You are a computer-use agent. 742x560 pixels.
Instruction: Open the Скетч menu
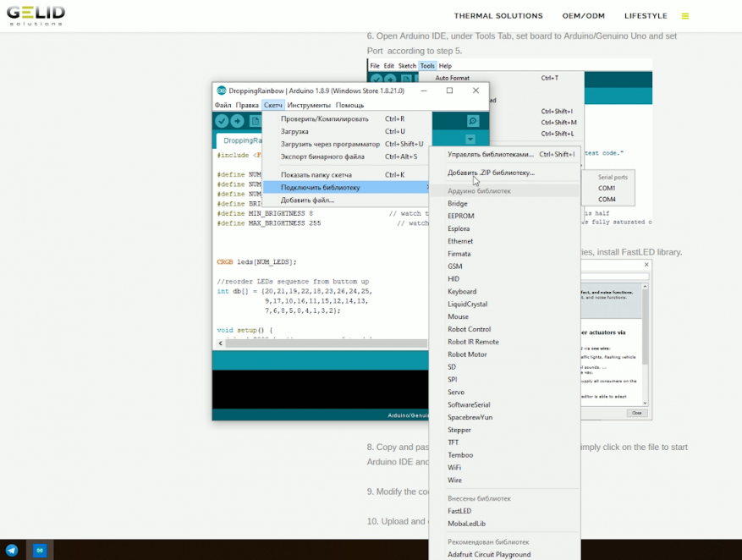pos(273,105)
